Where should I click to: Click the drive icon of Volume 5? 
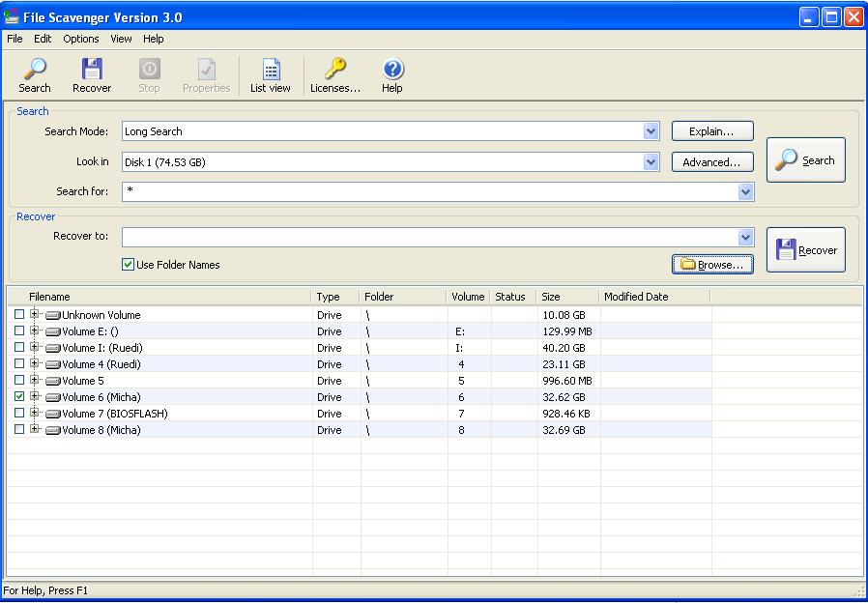53,381
